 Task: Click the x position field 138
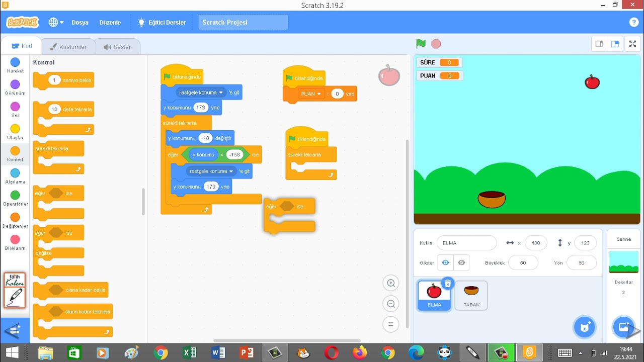click(x=536, y=243)
